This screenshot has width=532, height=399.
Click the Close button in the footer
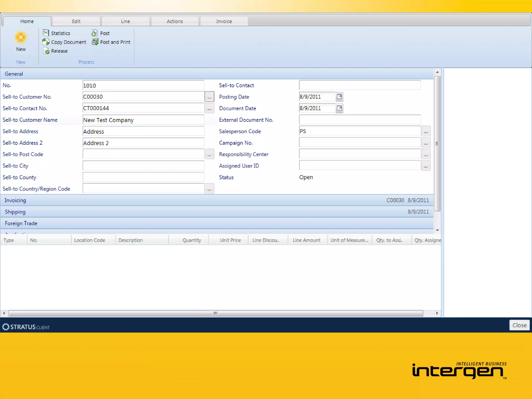click(x=519, y=325)
